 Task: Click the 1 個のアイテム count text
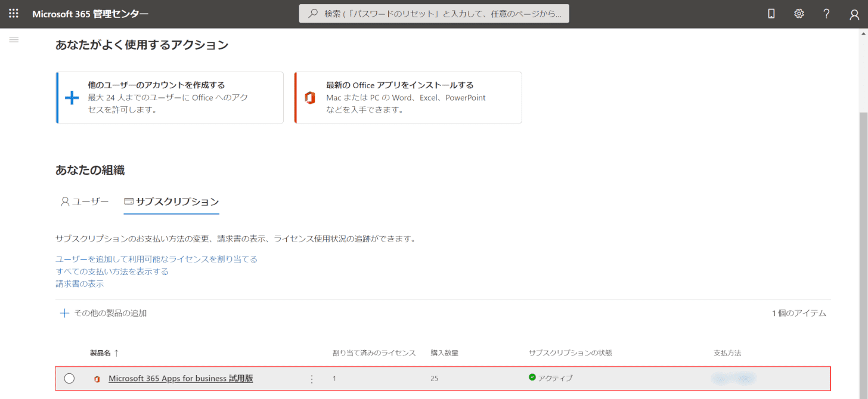[799, 313]
